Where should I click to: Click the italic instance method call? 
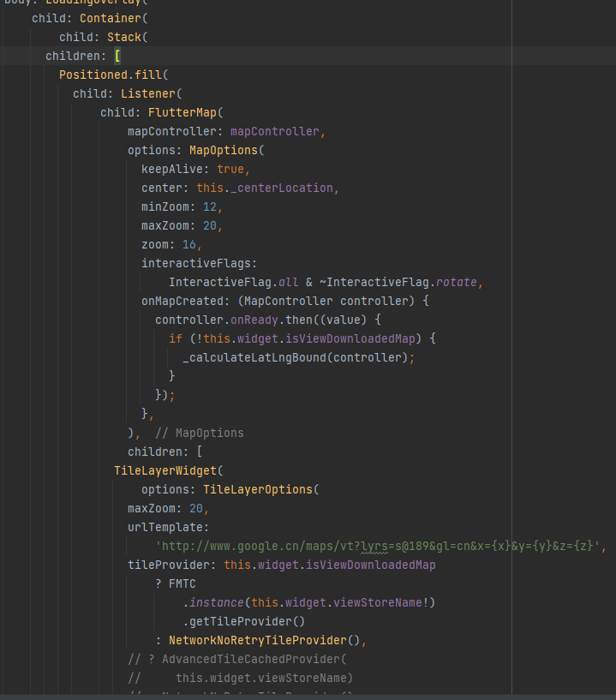point(217,602)
